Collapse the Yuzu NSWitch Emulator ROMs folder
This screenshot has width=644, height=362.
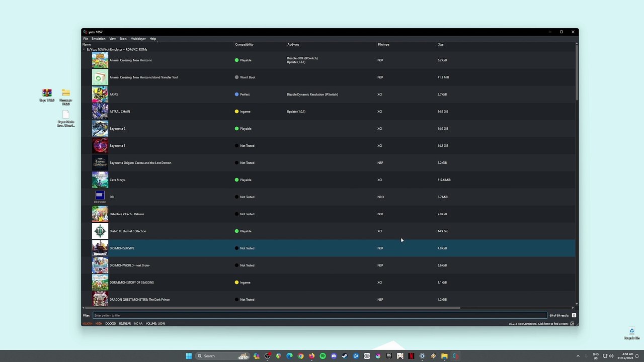(84, 49)
